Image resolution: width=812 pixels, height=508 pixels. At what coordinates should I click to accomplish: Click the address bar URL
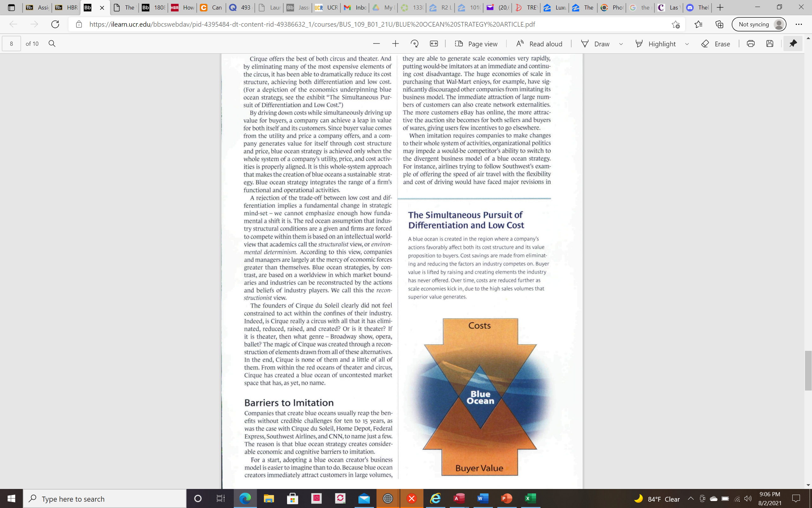coord(312,24)
